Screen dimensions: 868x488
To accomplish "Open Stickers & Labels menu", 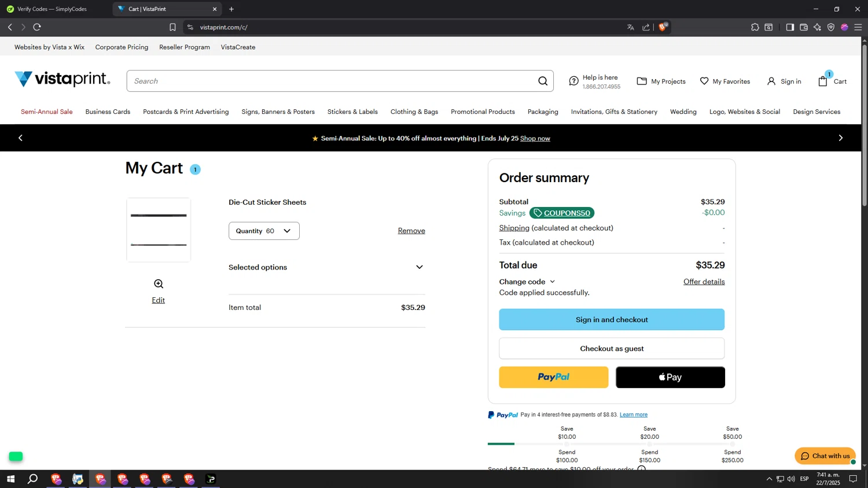I will click(352, 112).
